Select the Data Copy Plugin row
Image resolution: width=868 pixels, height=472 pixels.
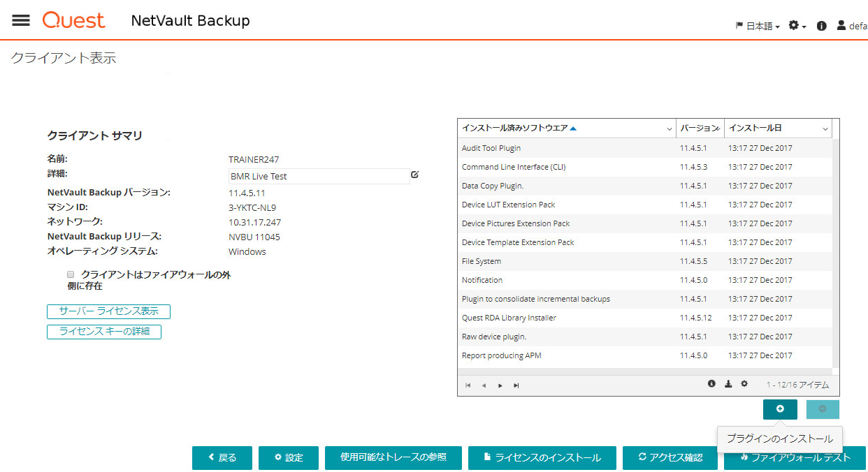click(x=644, y=186)
